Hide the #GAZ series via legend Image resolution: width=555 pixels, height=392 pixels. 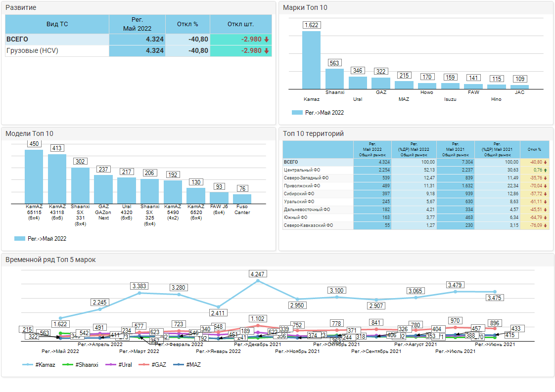point(158,364)
